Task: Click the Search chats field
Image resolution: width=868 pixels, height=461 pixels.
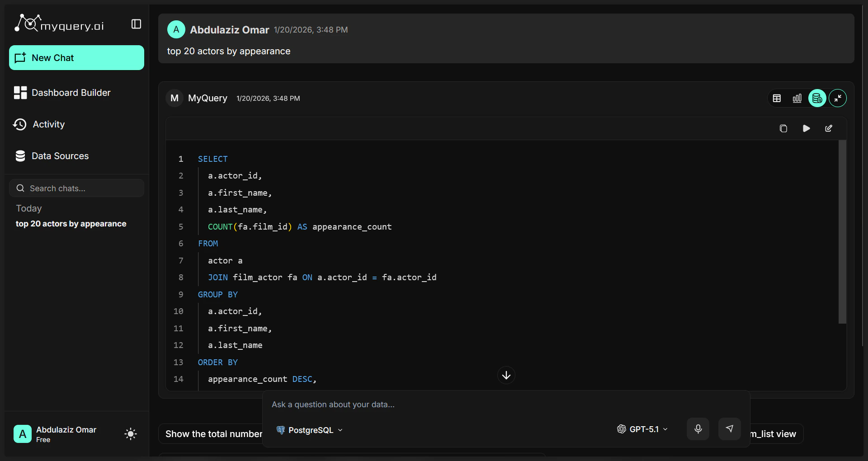Action: [76, 188]
